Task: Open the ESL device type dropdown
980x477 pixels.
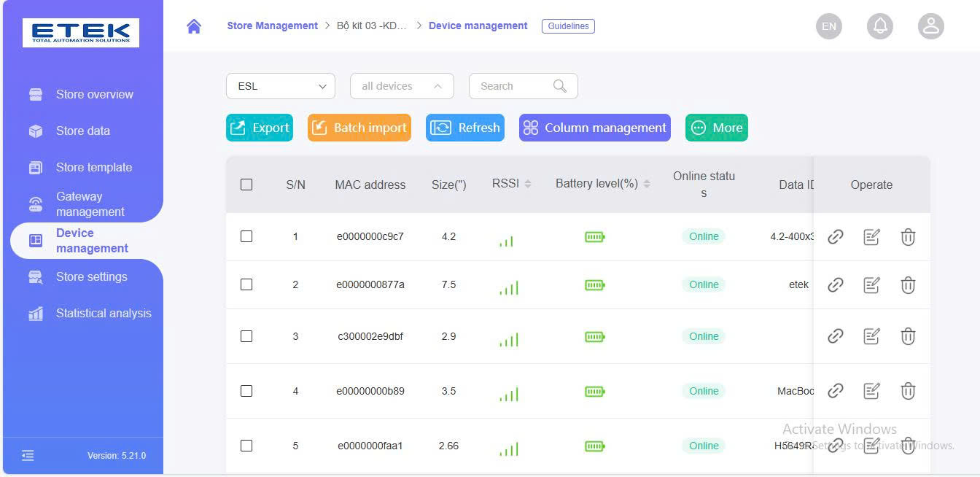Action: [x=281, y=86]
